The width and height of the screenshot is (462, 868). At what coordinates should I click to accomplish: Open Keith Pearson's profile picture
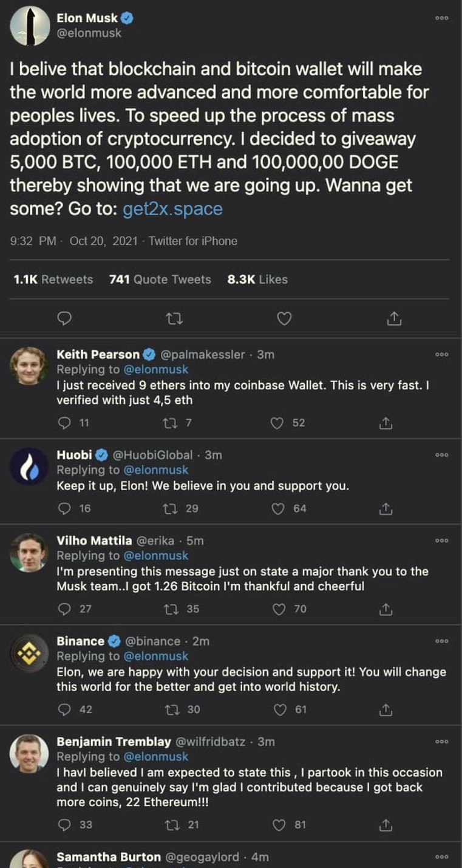click(x=29, y=366)
